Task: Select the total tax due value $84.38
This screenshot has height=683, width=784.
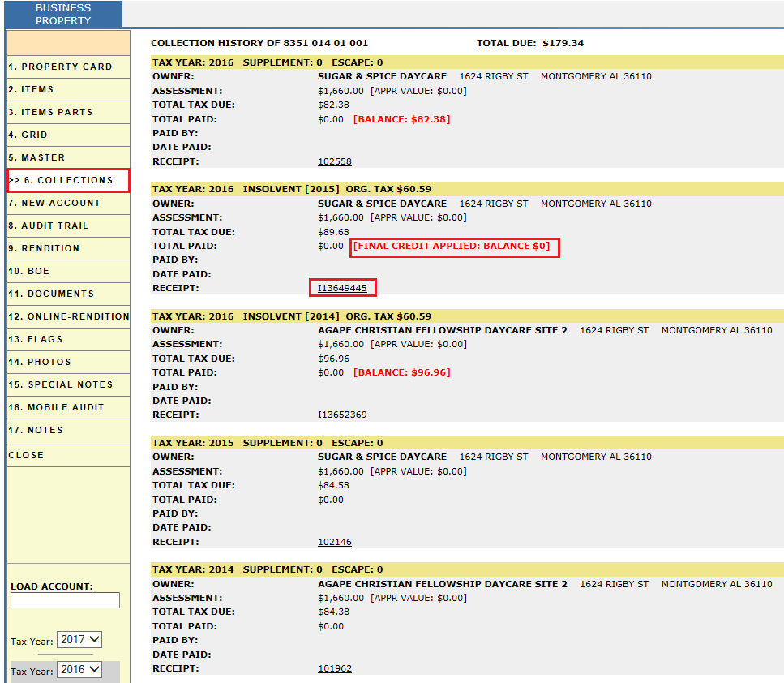Action: tap(333, 612)
